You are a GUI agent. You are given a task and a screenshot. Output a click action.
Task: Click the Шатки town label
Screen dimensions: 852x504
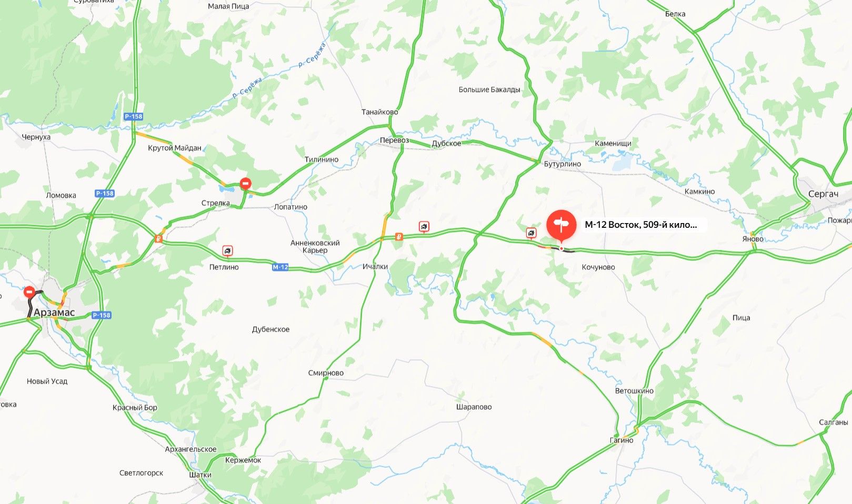click(200, 475)
